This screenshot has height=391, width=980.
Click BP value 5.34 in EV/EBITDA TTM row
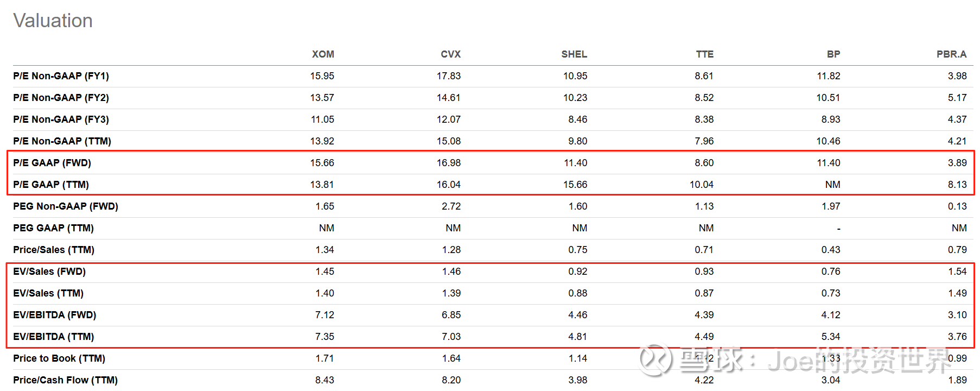click(x=831, y=337)
